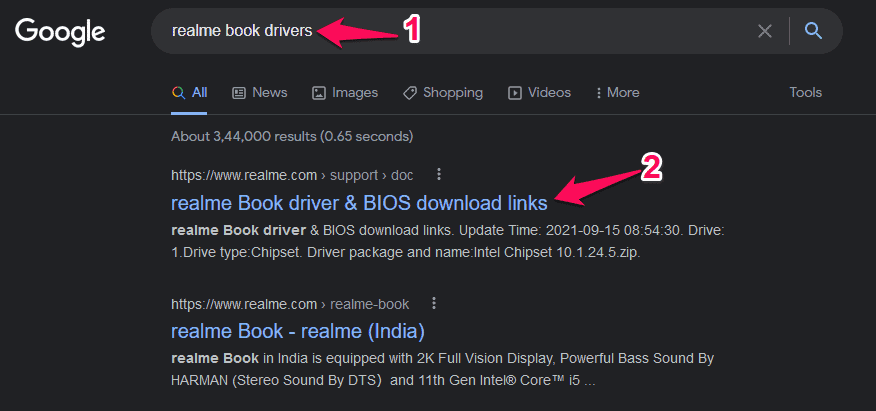Switch to the Videos tab
Viewport: 876px width, 411px height.
coord(549,93)
